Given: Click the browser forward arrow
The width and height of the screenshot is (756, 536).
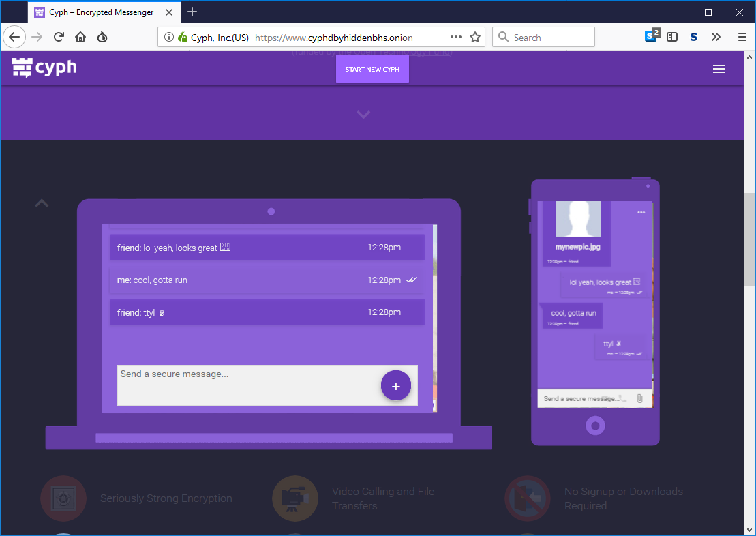Looking at the screenshot, I should [37, 37].
